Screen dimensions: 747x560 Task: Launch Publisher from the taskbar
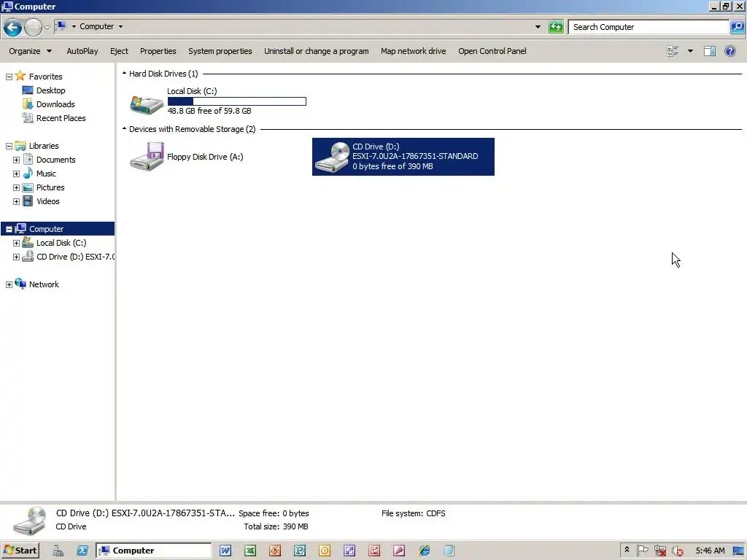tap(300, 551)
